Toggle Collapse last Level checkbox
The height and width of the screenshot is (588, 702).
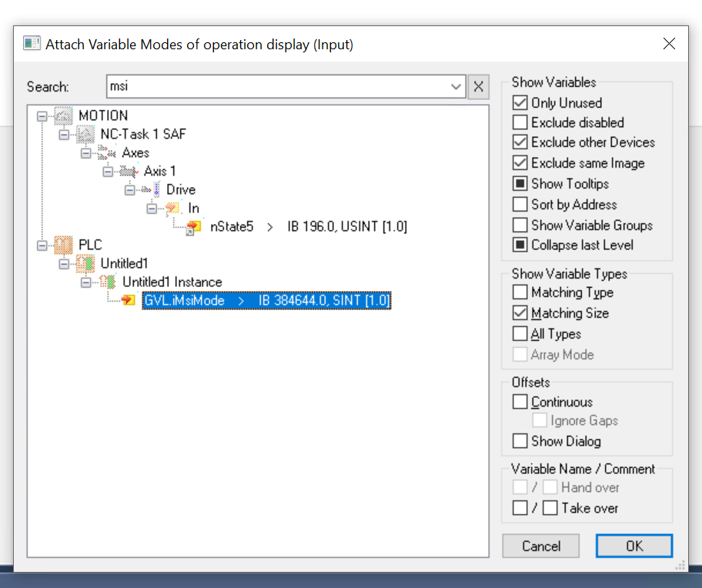tap(520, 246)
